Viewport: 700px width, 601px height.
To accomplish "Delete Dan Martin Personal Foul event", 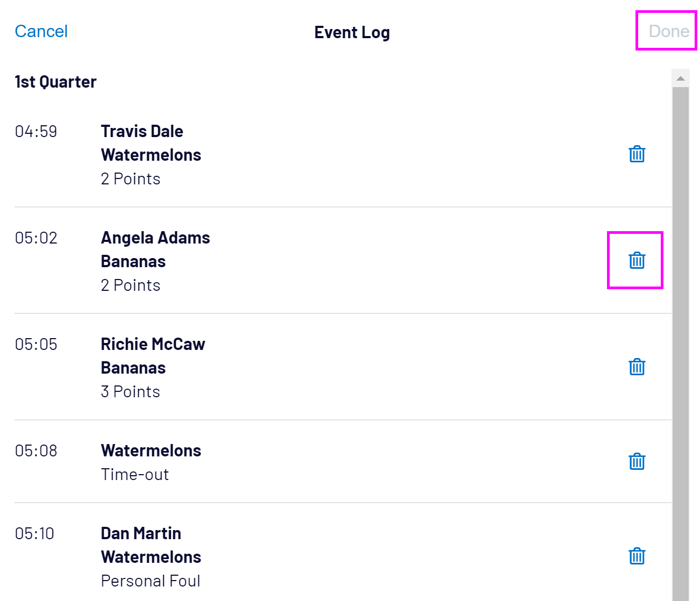I will point(637,556).
